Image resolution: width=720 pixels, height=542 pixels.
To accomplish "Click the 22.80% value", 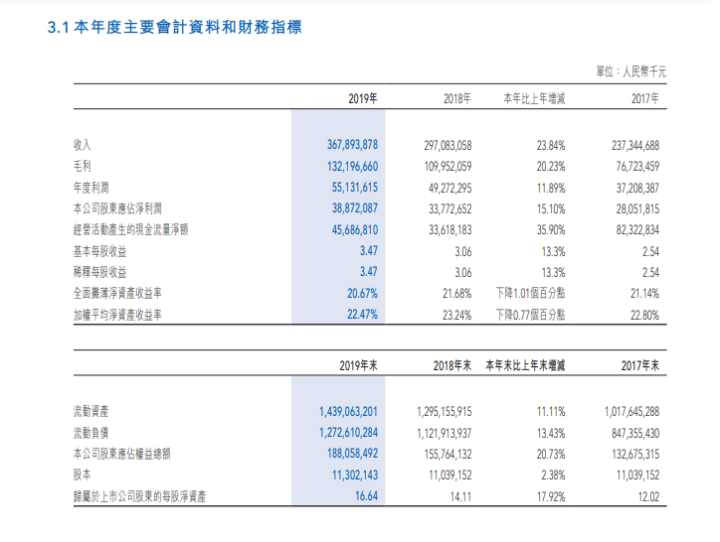I will tap(645, 316).
